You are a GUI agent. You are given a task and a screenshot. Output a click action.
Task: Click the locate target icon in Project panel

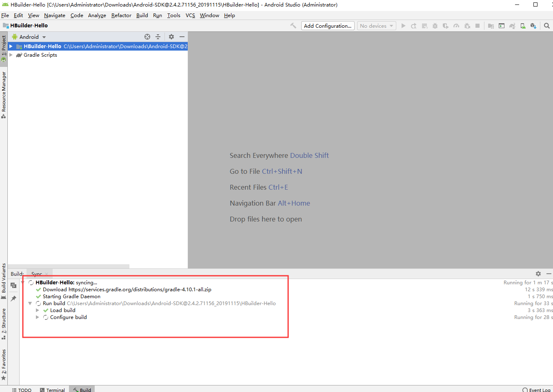tap(147, 37)
